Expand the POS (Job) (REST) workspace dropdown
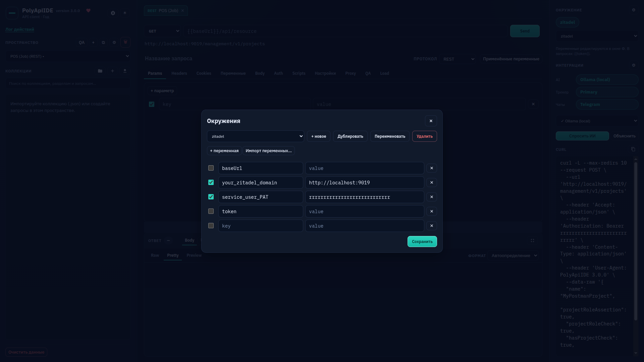The height and width of the screenshot is (362, 644). [68, 56]
